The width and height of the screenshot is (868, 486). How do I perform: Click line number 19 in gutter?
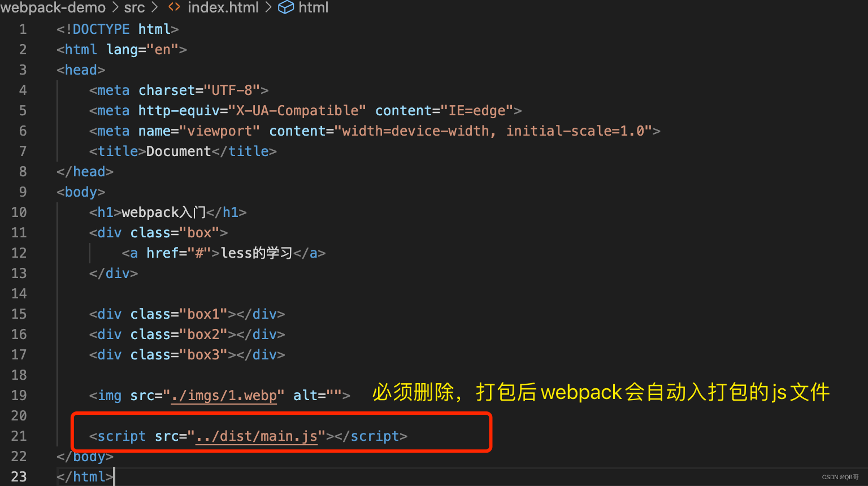point(19,396)
